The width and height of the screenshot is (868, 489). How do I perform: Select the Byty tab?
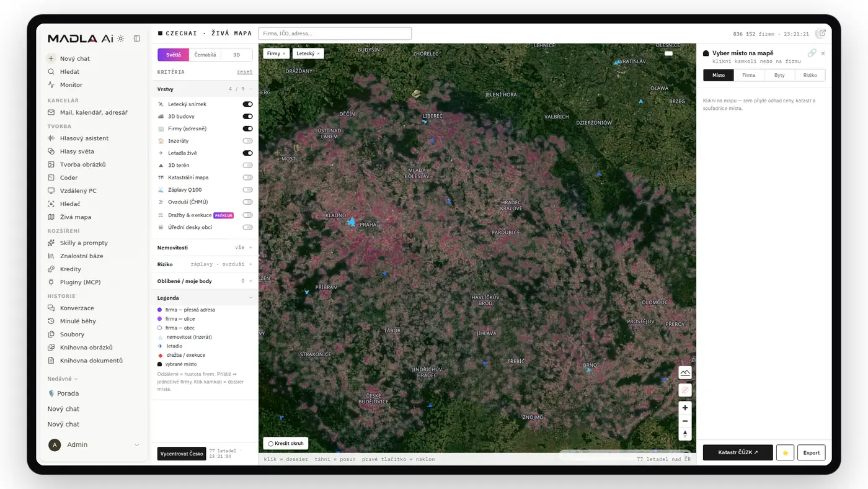779,75
